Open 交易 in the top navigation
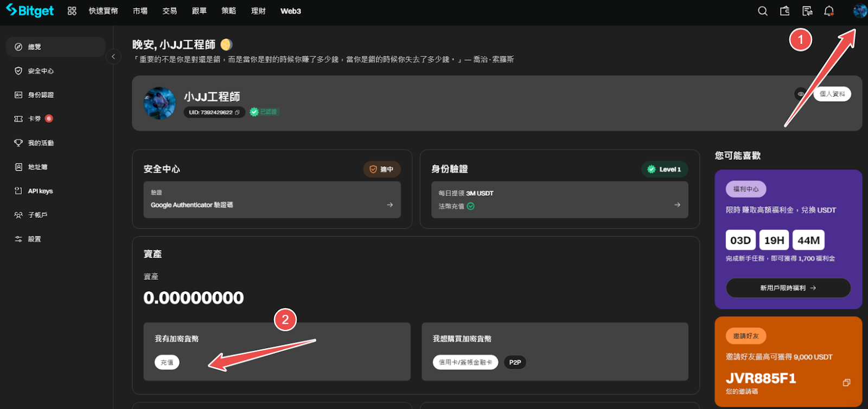This screenshot has width=868, height=409. click(170, 11)
